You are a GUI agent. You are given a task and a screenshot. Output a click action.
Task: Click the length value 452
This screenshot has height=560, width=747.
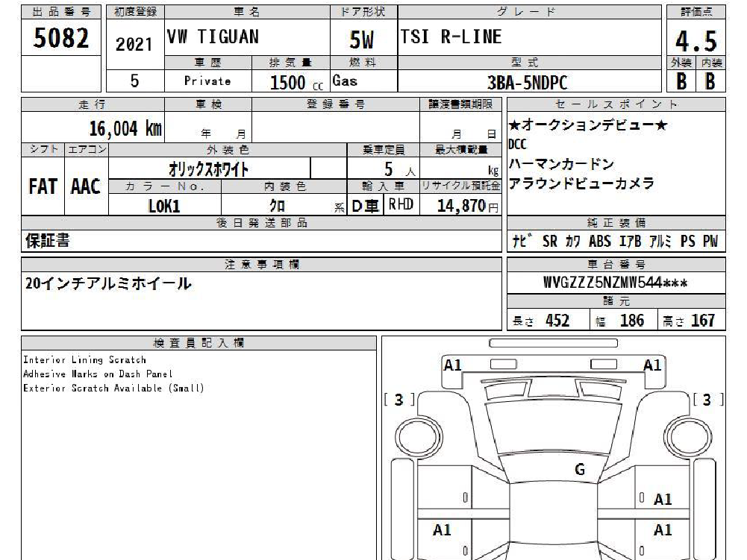coord(557,321)
